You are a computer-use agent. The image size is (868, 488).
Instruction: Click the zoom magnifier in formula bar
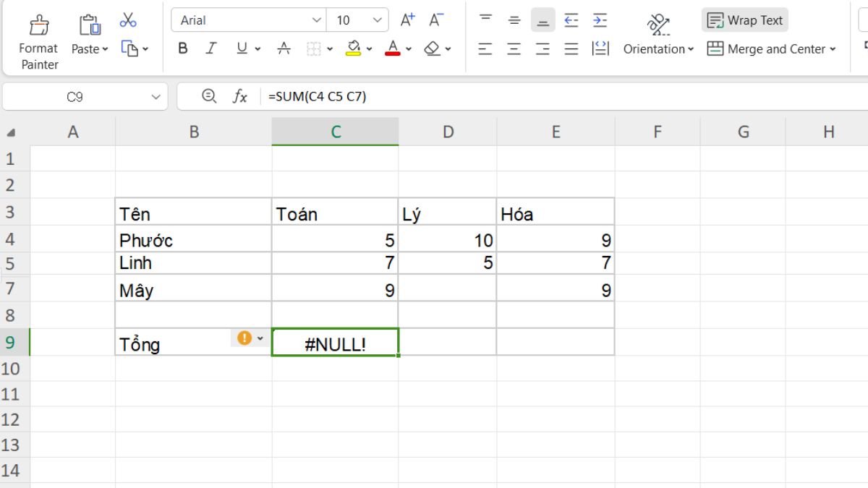click(209, 96)
